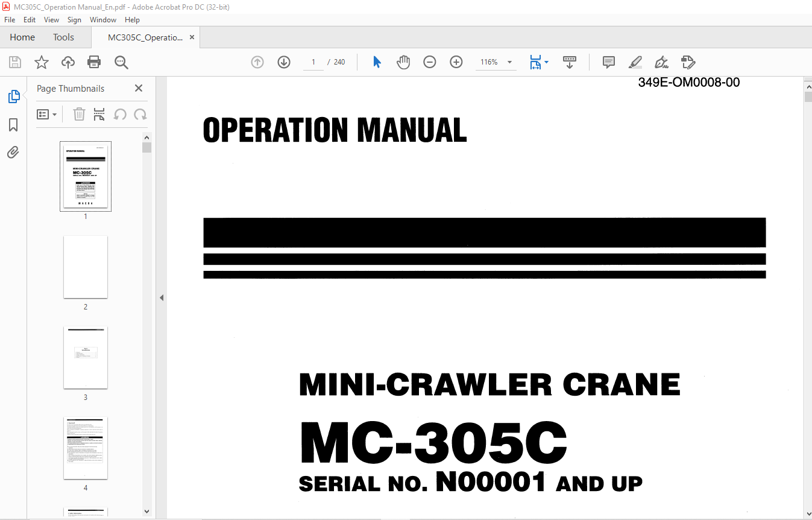Open the Attachments paperclip panel
This screenshot has width=812, height=520.
[x=13, y=152]
